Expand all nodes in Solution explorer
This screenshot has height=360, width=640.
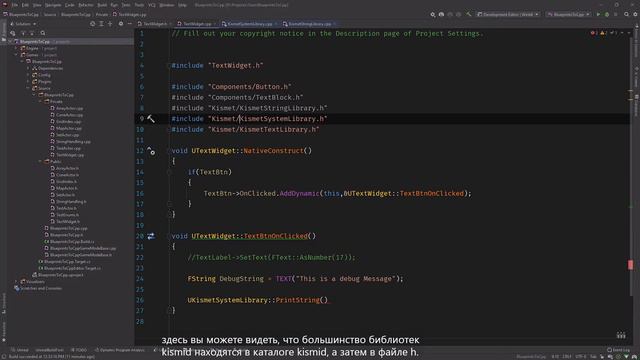pyautogui.click(x=101, y=24)
